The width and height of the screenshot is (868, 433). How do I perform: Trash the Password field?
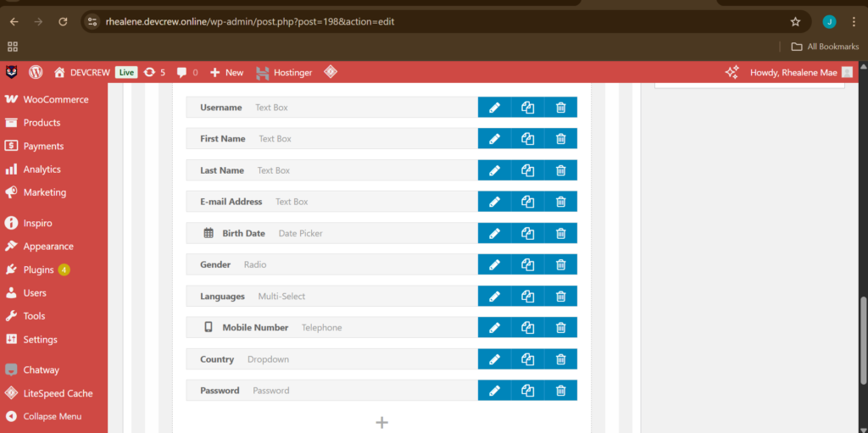click(560, 391)
